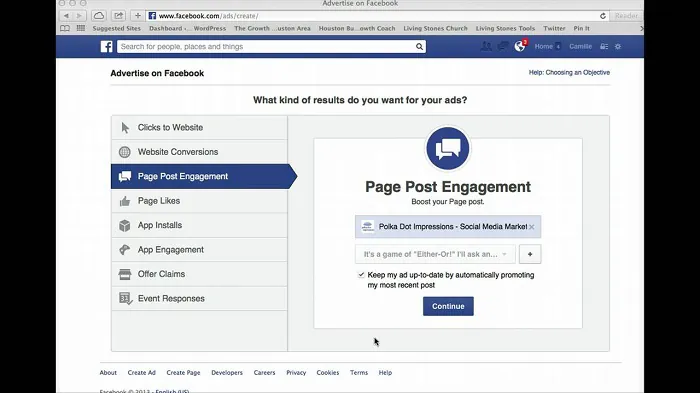Open Top Sites grid icon
Screen dimensions: 700x393
pyautogui.click(x=81, y=28)
